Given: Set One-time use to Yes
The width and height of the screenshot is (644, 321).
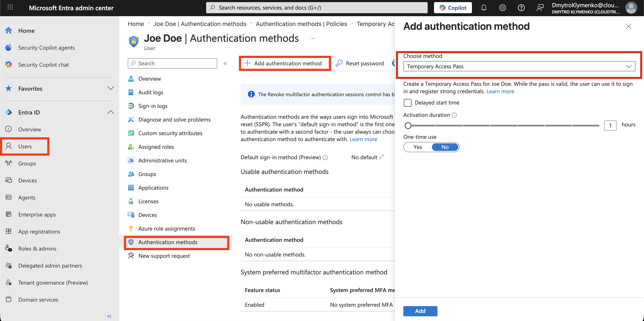Looking at the screenshot, I should pos(417,147).
